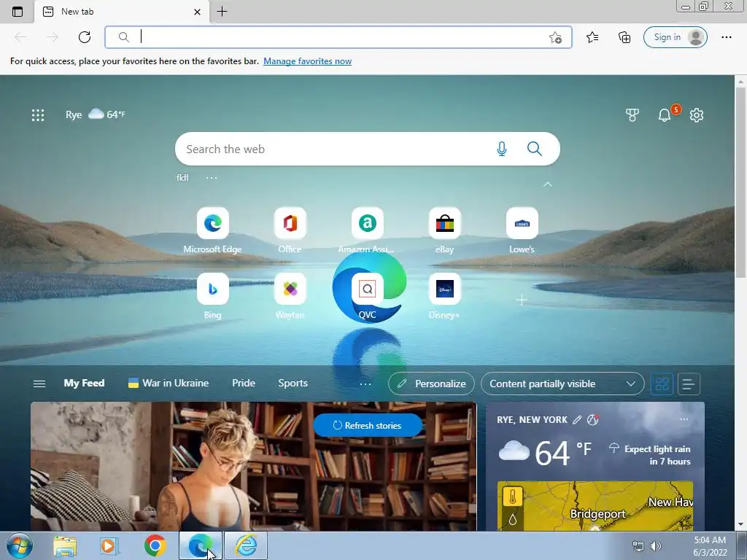Open the app launcher grid icon

pyautogui.click(x=38, y=114)
